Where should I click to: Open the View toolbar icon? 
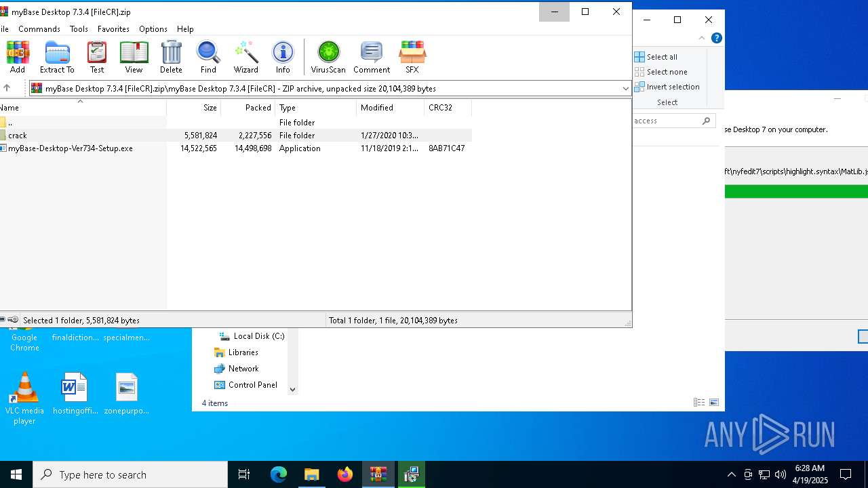pos(134,57)
